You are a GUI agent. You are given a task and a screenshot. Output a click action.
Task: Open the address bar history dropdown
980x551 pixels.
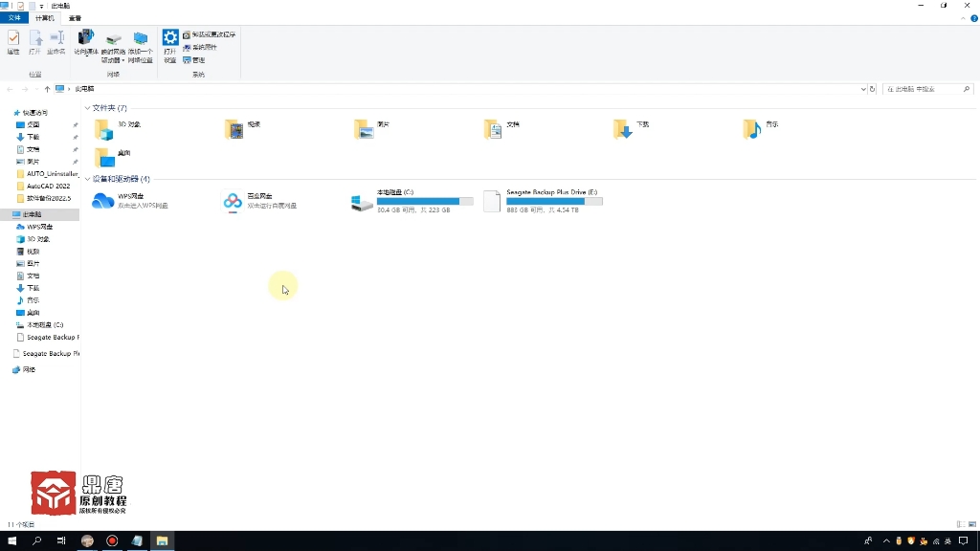[862, 89]
